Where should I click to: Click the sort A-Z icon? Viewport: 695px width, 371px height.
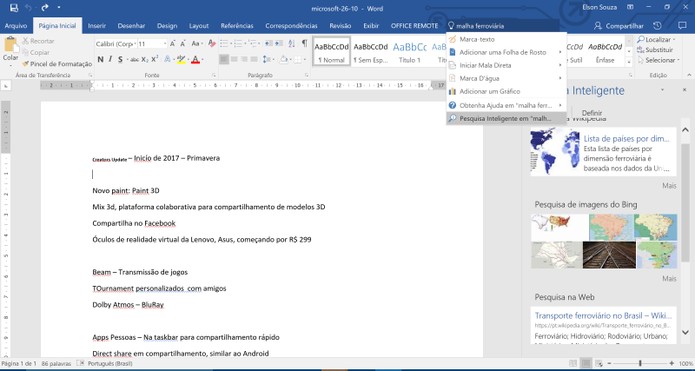292,43
